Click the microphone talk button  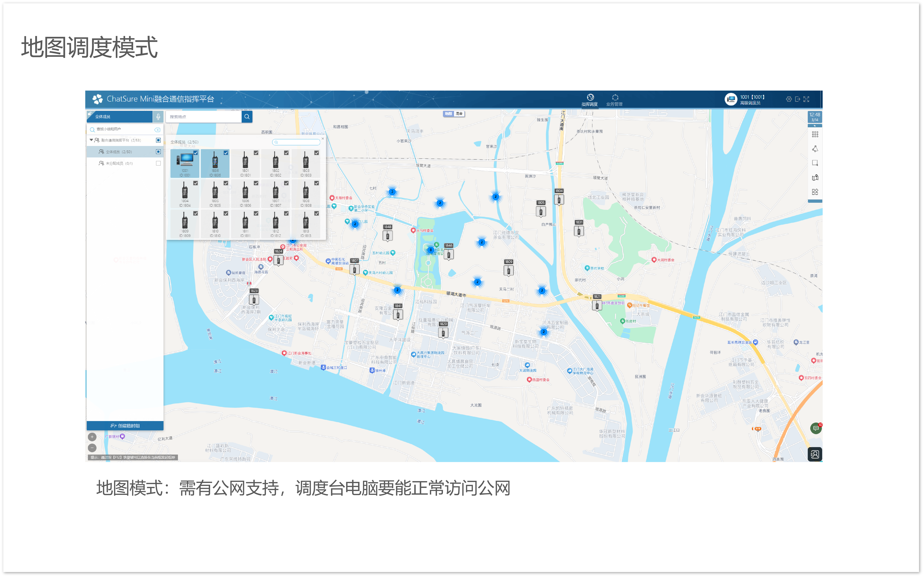pos(158,117)
